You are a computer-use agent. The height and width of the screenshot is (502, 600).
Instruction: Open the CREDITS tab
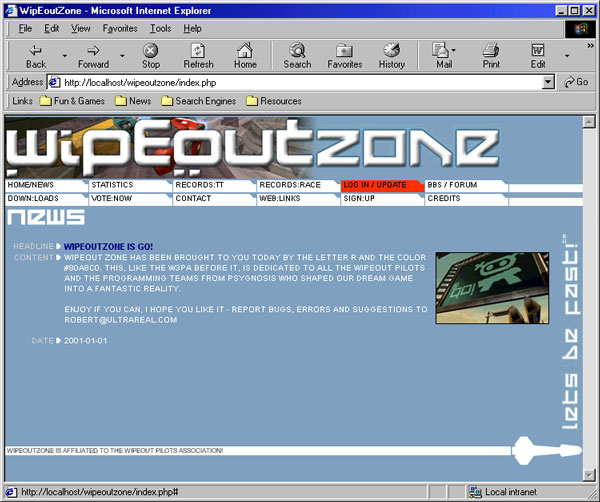pos(466,199)
